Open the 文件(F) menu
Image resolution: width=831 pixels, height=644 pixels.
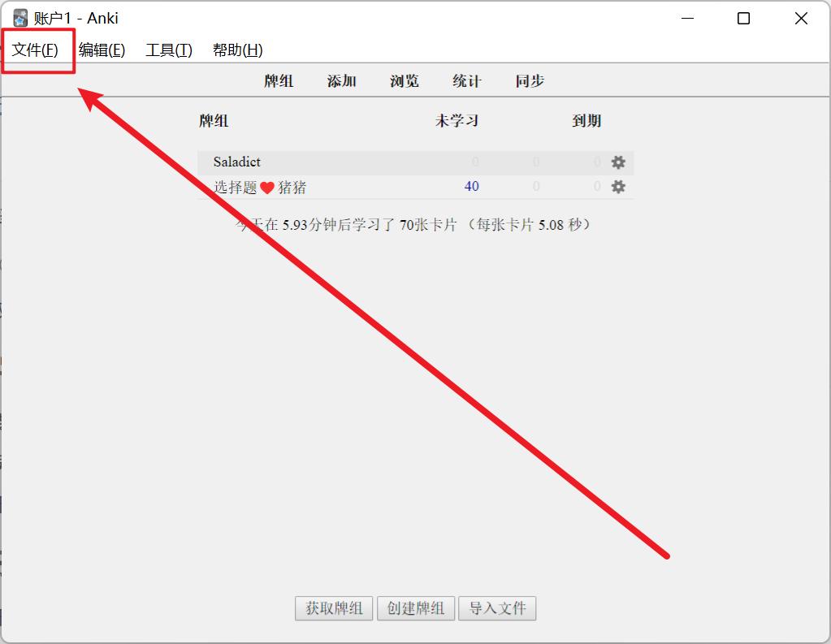pyautogui.click(x=36, y=50)
